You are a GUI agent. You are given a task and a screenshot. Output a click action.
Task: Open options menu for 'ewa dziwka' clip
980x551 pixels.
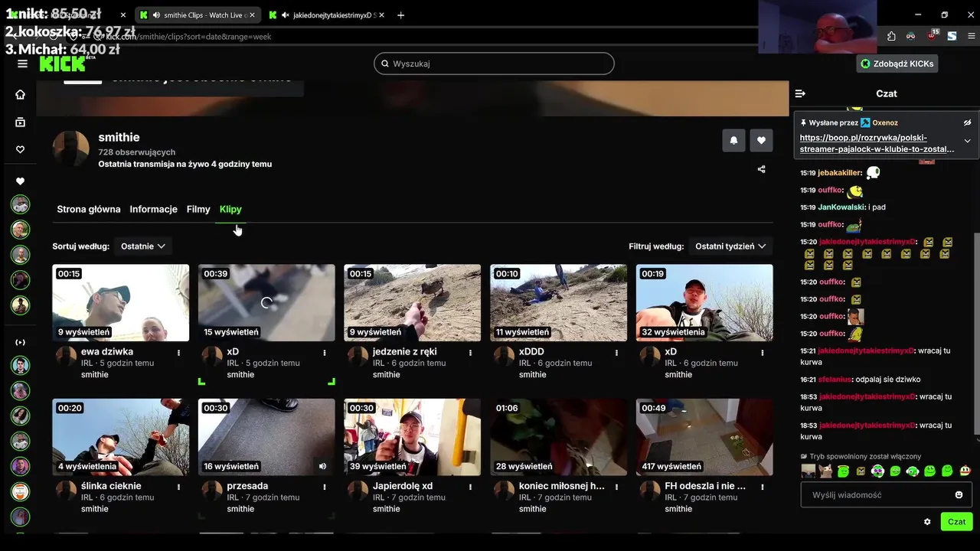pyautogui.click(x=179, y=353)
